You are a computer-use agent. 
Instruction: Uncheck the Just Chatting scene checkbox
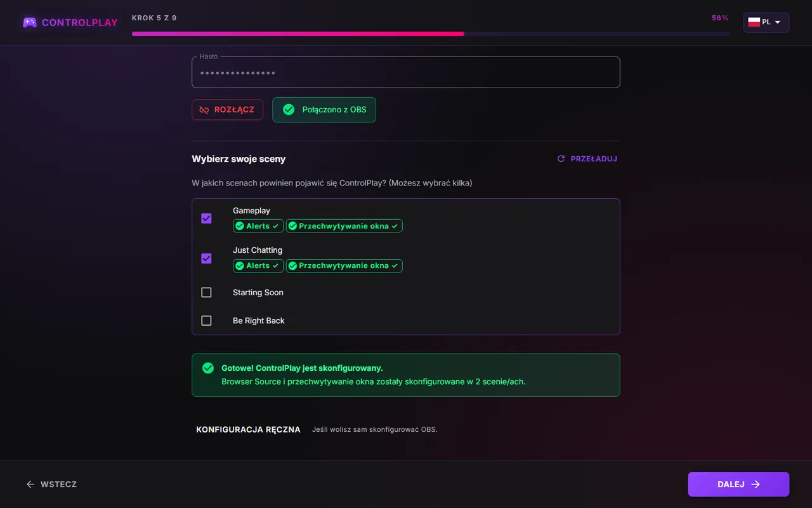pos(206,258)
